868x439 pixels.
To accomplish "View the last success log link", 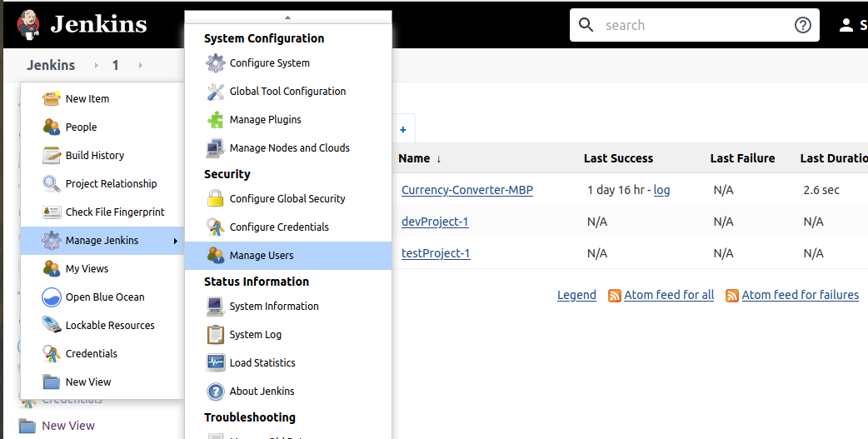I will coord(661,190).
